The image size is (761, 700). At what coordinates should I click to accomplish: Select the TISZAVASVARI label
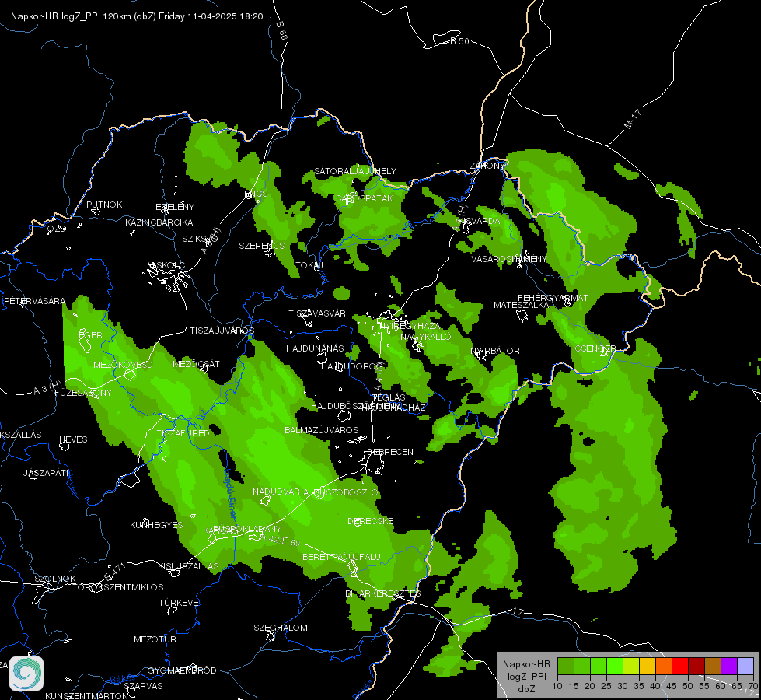coord(319,313)
